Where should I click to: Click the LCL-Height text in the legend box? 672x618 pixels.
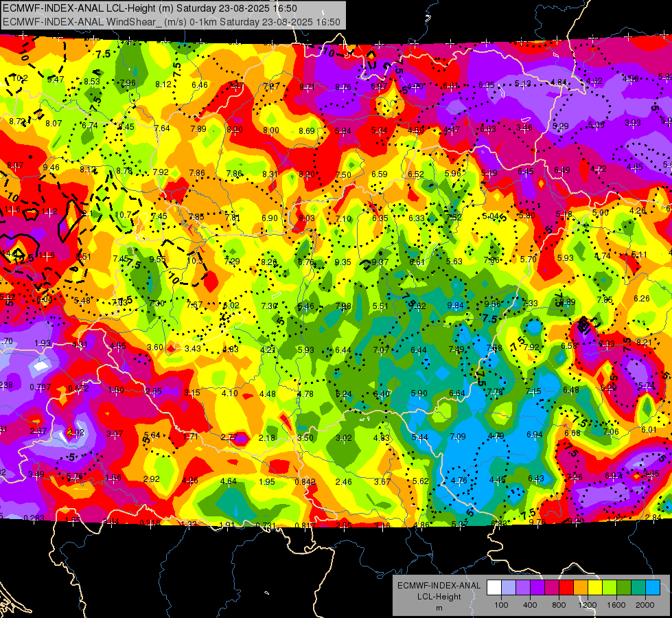(439, 597)
